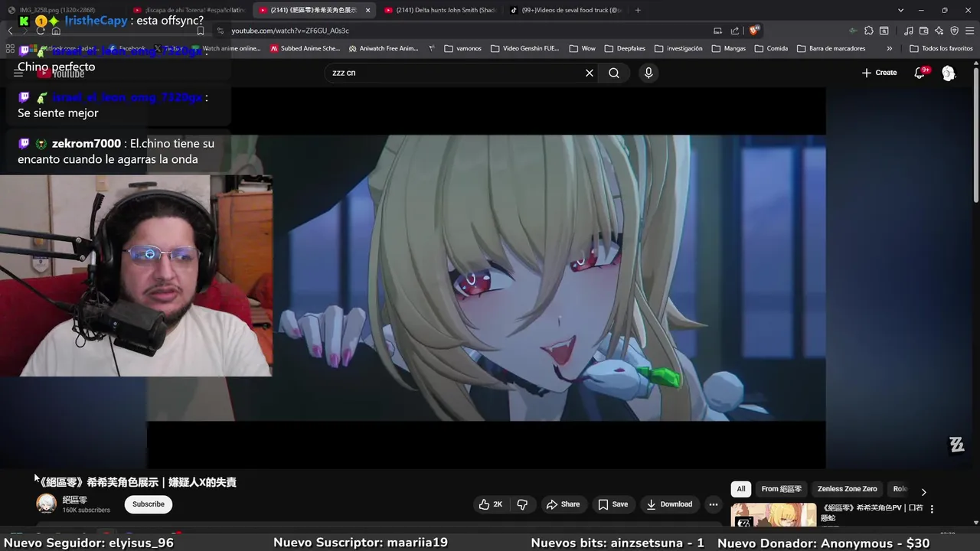Screen dimensions: 980x551
Task: Open the 'Wow' bookmarks folder
Action: (x=583, y=48)
